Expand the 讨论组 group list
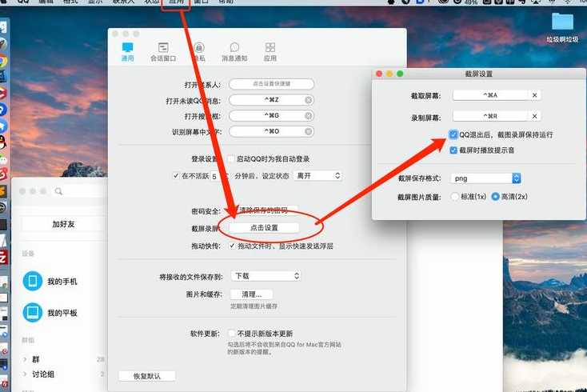 [x=25, y=374]
